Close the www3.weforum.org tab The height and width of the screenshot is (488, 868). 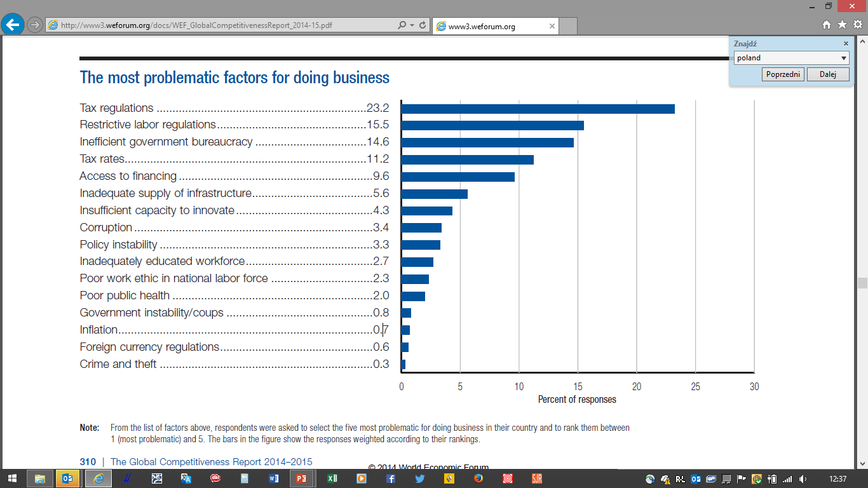552,26
